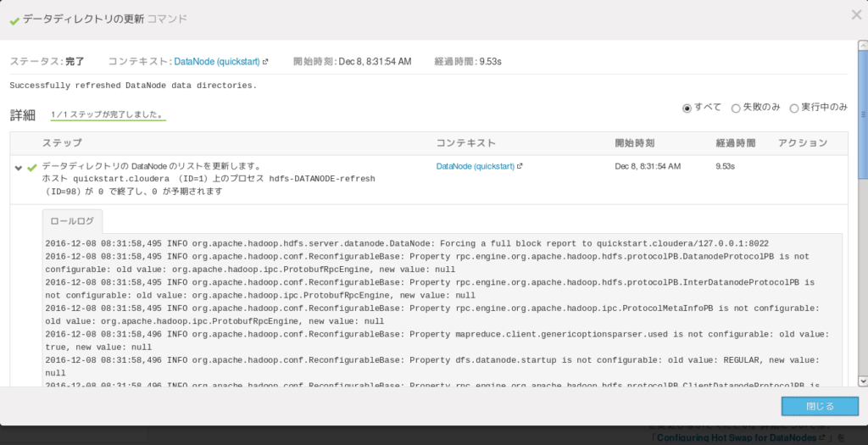This screenshot has width=868, height=445.
Task: Click the ステップ column header
Action: tap(62, 142)
